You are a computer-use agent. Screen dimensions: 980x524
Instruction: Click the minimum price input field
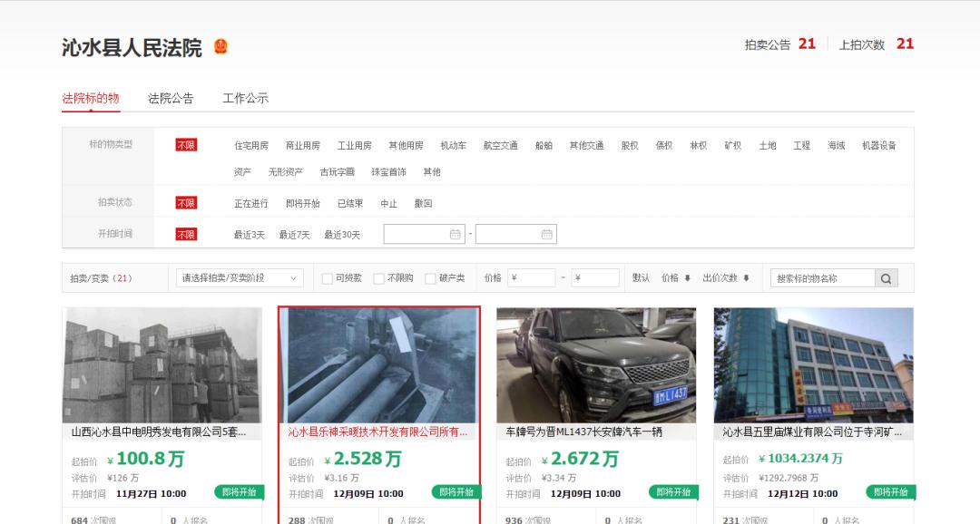[x=532, y=278]
